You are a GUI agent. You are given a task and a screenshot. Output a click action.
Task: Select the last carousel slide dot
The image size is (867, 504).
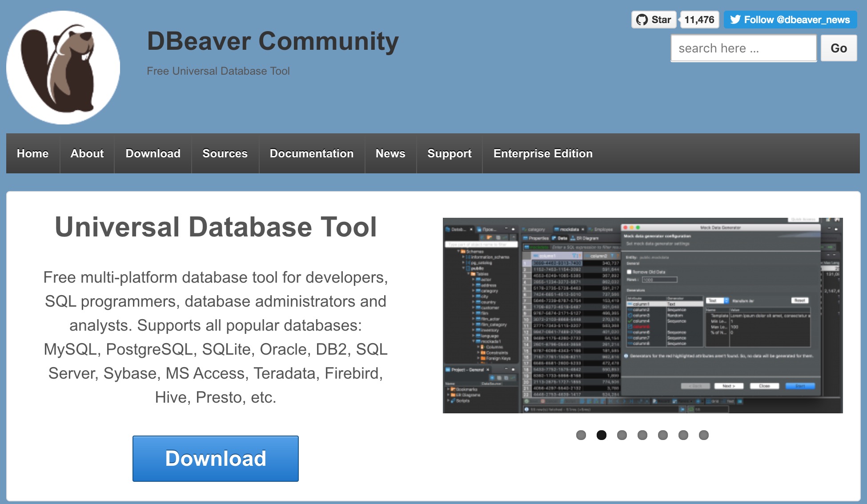[704, 435]
